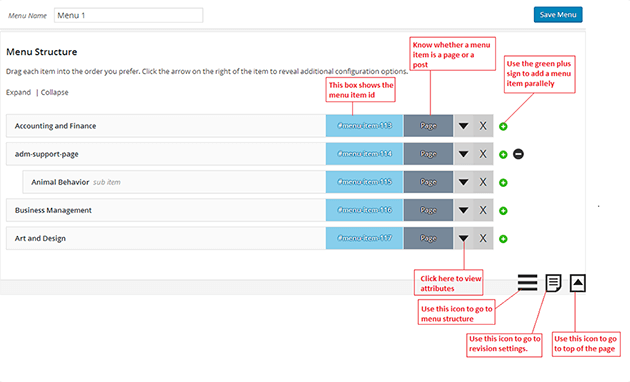This screenshot has width=630, height=382.
Task: Click the go-to-top arrow icon
Action: tap(578, 283)
